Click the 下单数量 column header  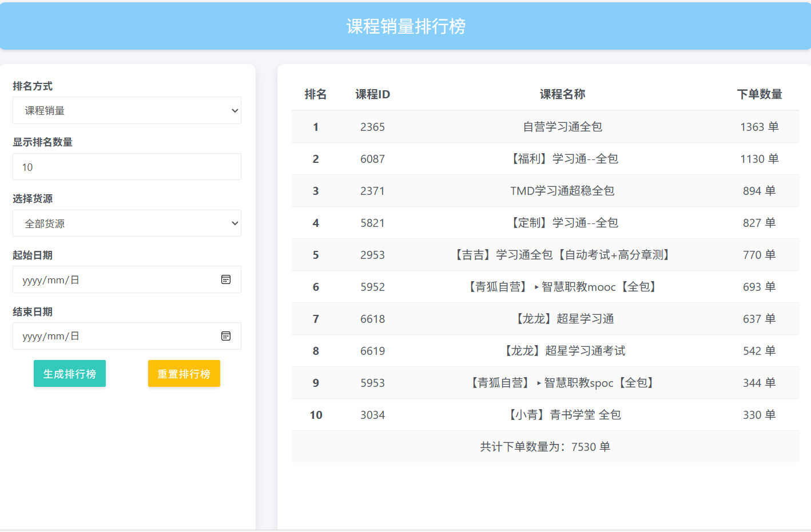(x=759, y=94)
